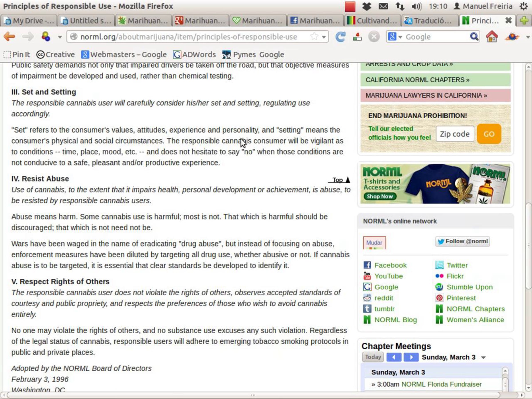The image size is (532, 399).
Task: Click the vertical page scrollbar thumb
Action: [528, 245]
